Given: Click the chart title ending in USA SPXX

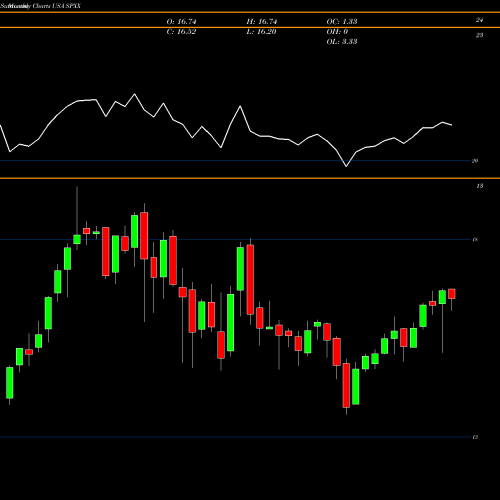Looking at the screenshot, I should [41, 6].
